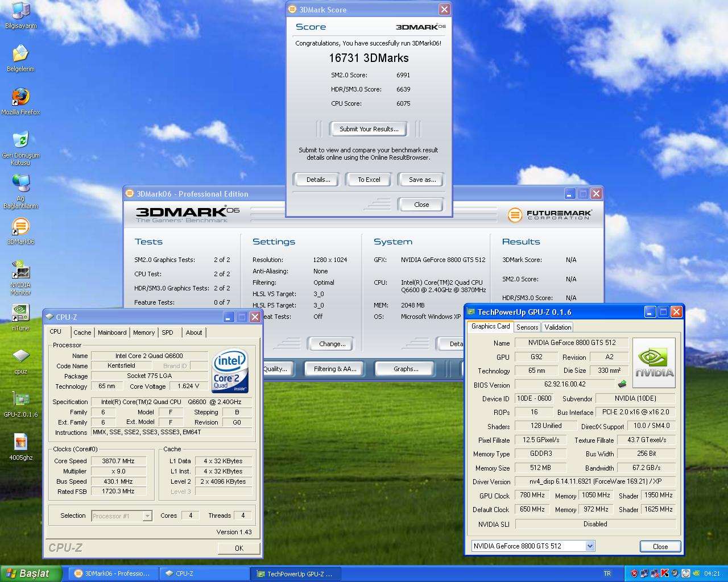This screenshot has width=728, height=582.
Task: Click the NVIDIA tray icon
Action: [x=697, y=573]
